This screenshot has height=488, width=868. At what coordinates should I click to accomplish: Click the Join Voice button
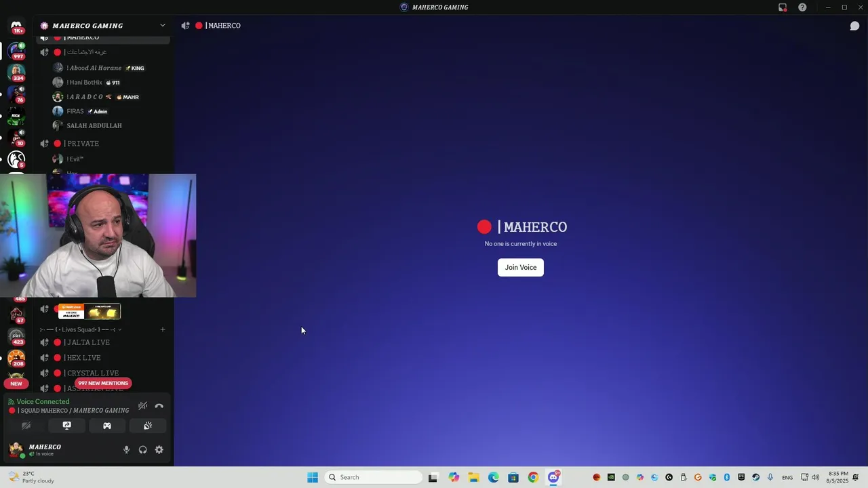pyautogui.click(x=521, y=267)
